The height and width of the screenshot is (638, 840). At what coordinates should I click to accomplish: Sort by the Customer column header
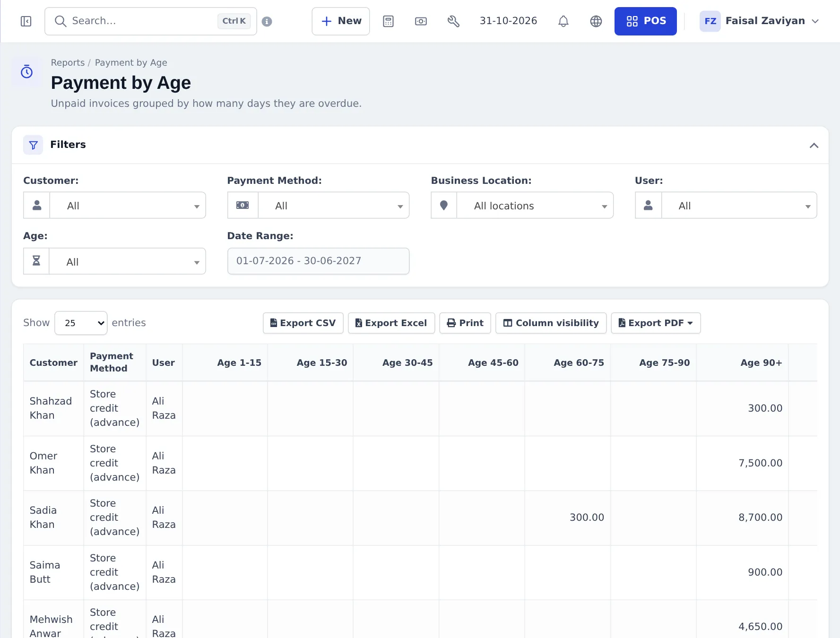tap(53, 362)
